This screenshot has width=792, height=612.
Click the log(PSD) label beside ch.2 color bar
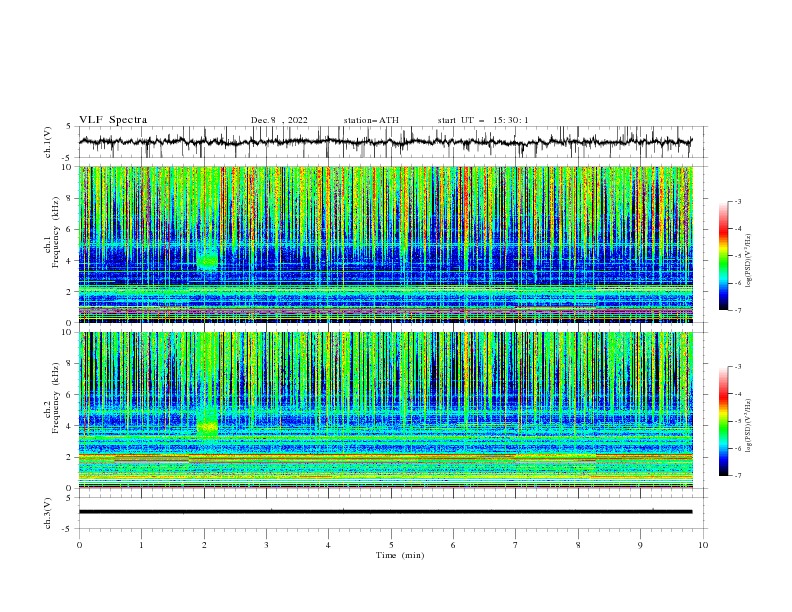tap(748, 426)
